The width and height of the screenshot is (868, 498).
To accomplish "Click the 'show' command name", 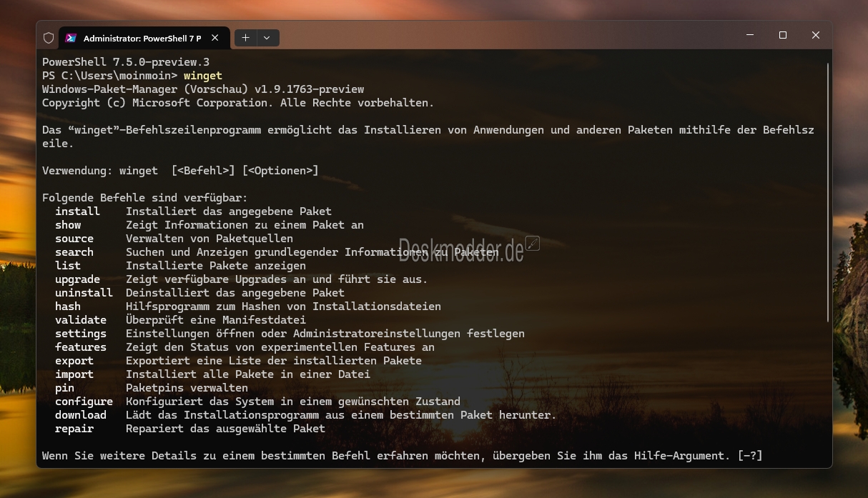I will [x=68, y=225].
